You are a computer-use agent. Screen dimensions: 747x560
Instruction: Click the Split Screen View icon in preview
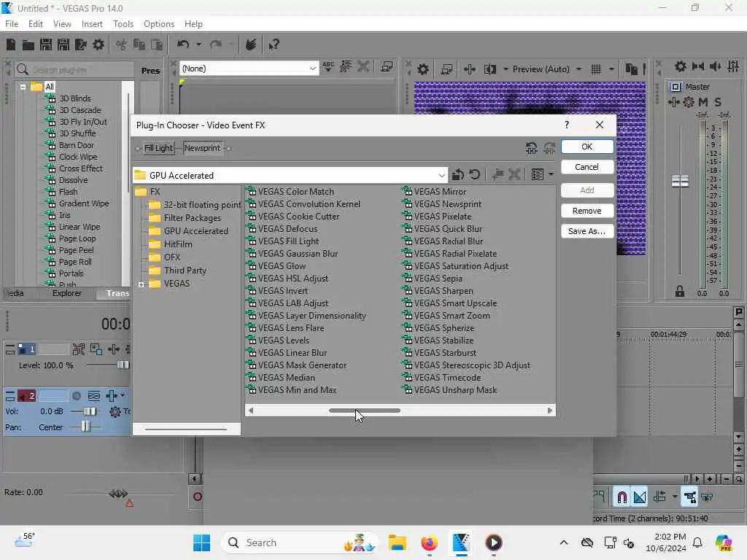click(x=489, y=69)
